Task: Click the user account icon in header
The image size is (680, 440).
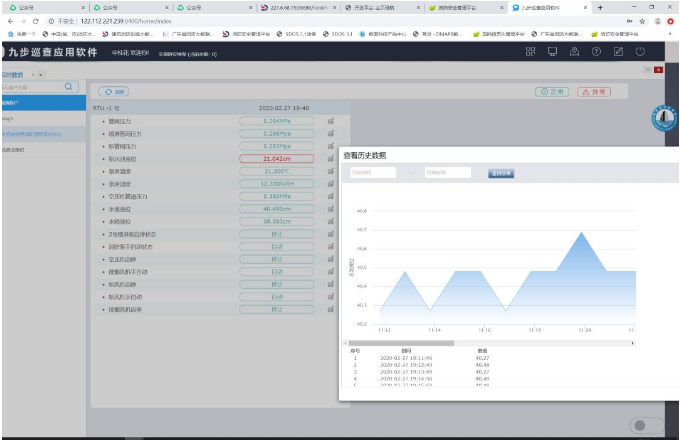Action: click(x=574, y=52)
